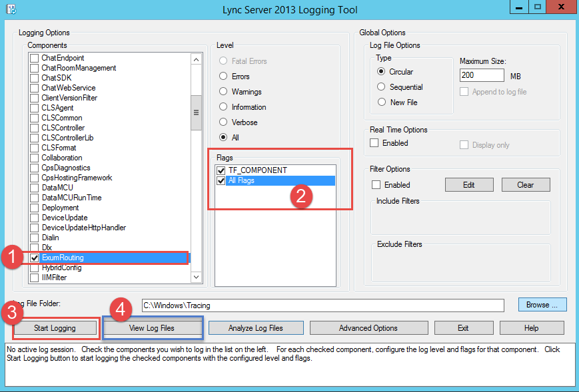The height and width of the screenshot is (392, 579).
Task: Tick the Collaboration checkbox
Action: tap(35, 158)
